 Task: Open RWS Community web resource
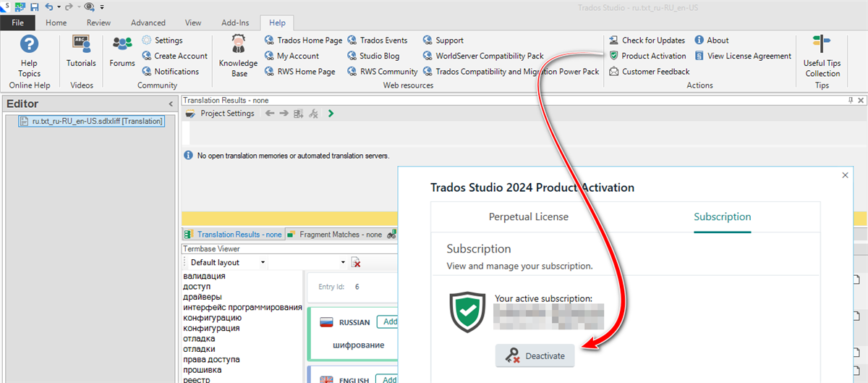[382, 72]
